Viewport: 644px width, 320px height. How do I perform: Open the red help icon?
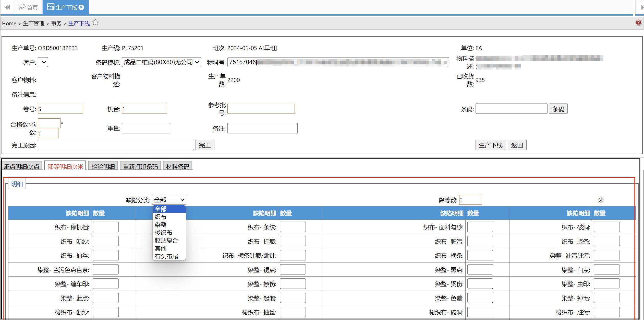[638, 22]
